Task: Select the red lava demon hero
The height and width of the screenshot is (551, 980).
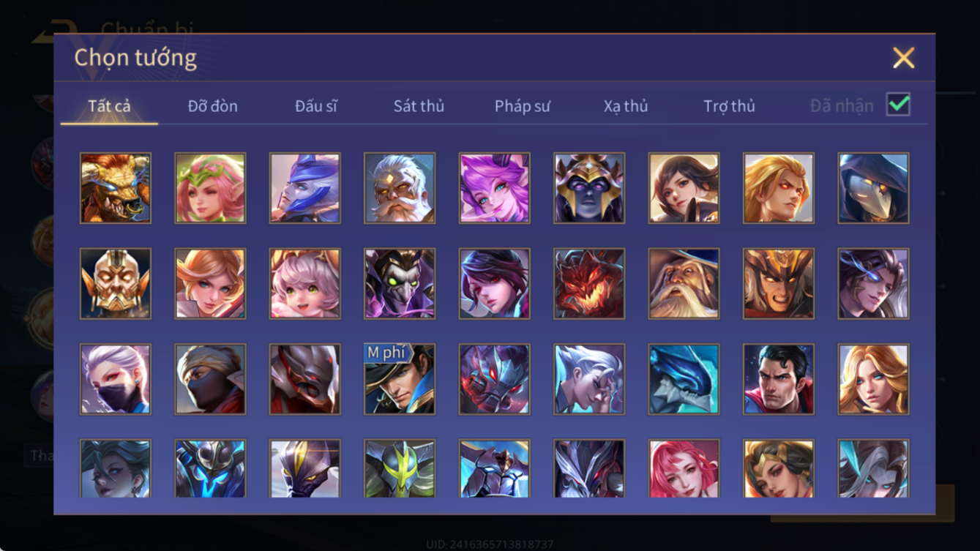Action: [x=589, y=283]
